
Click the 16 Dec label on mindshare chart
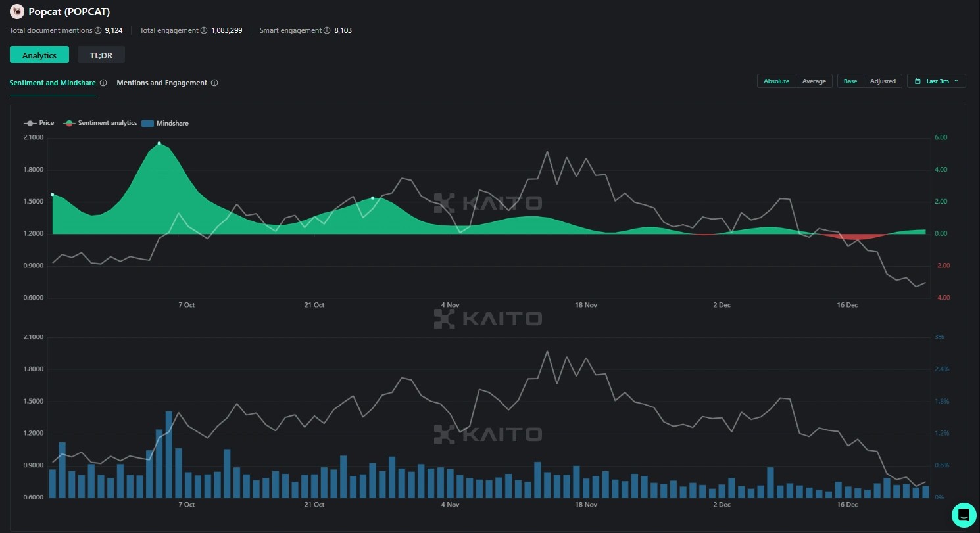[x=847, y=505]
